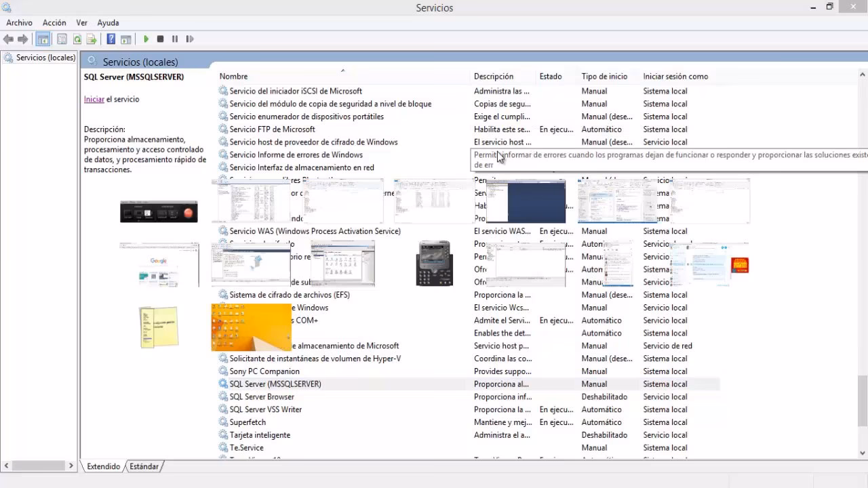Switch to the orange desktop thumbnail
This screenshot has width=868, height=488.
[x=252, y=327]
